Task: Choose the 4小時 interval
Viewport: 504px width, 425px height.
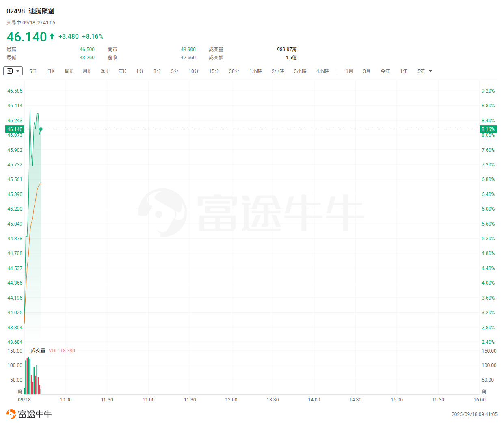Action: click(322, 71)
